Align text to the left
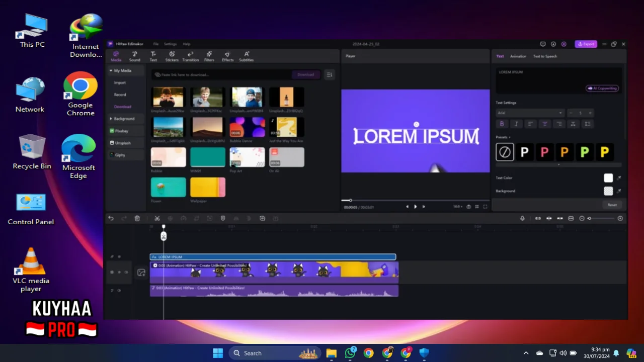 point(530,124)
